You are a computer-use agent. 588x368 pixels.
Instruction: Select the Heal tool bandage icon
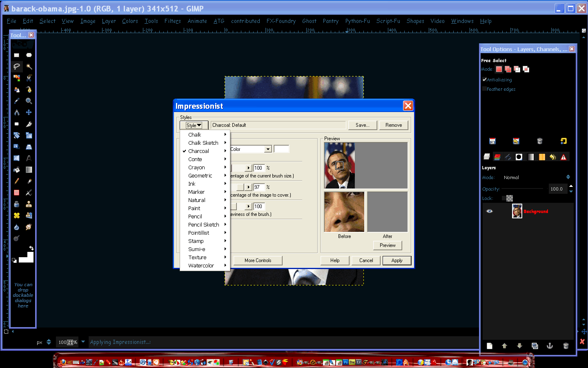click(x=17, y=215)
